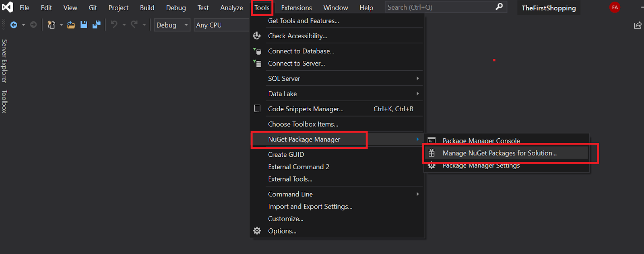Click the Live Share icon
This screenshot has width=644, height=254.
[x=638, y=25]
